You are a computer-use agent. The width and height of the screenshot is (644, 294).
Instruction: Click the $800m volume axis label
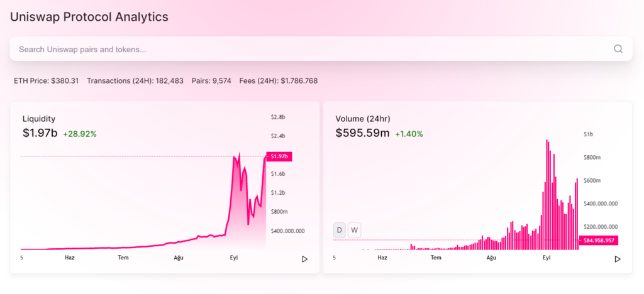592,158
